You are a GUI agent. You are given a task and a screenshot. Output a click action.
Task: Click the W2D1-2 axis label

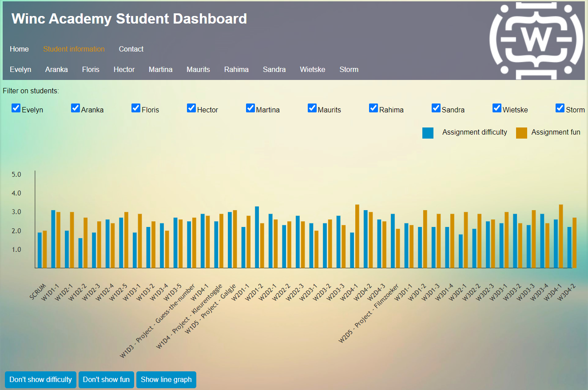coord(254,292)
